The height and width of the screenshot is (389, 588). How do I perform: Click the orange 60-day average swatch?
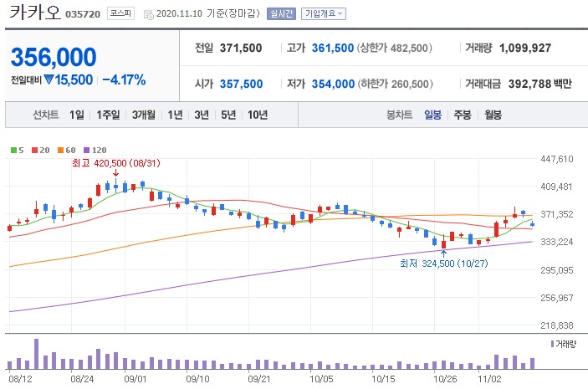tap(60, 151)
